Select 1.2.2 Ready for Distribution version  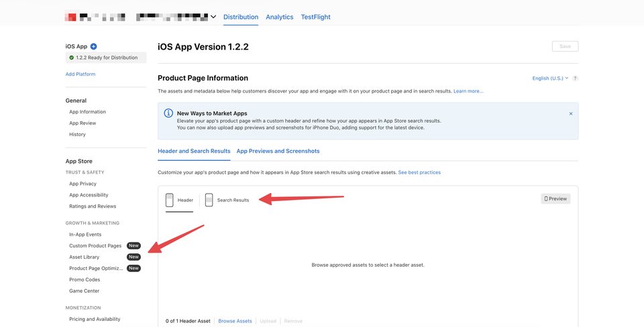(x=105, y=58)
